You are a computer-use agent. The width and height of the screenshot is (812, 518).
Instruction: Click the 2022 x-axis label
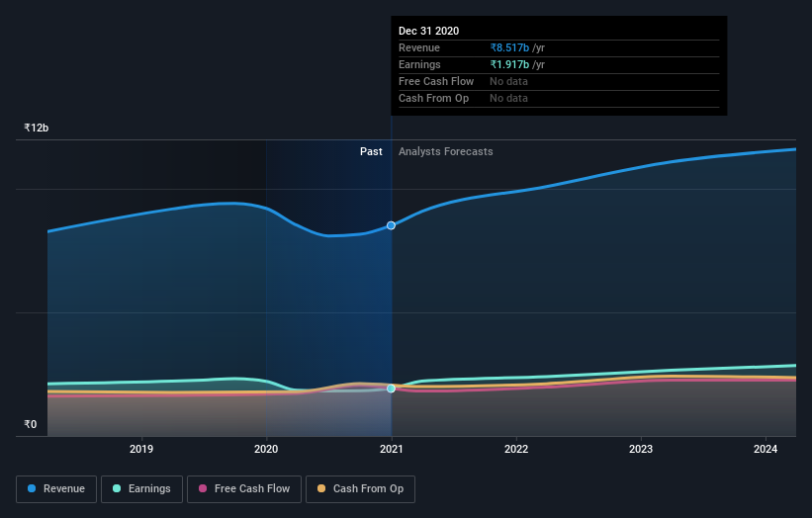pyautogui.click(x=516, y=449)
